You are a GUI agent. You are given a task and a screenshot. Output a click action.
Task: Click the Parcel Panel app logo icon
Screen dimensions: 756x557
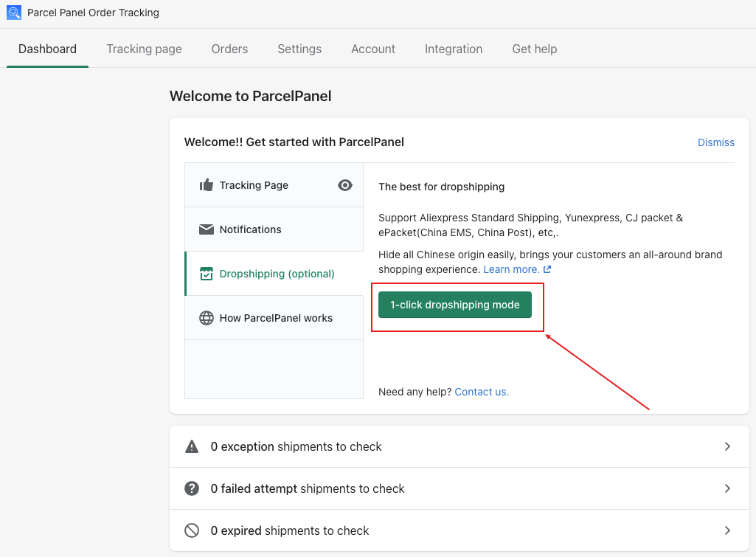(x=14, y=13)
